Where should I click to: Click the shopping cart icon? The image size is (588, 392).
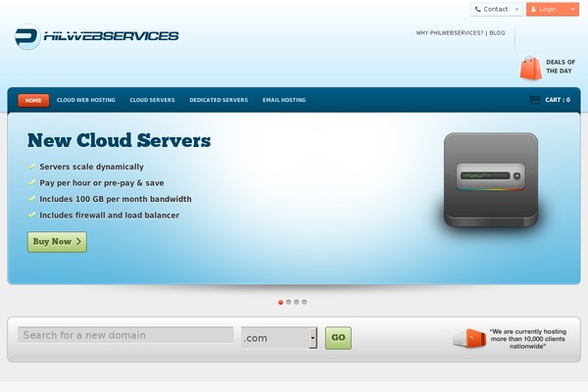click(534, 99)
